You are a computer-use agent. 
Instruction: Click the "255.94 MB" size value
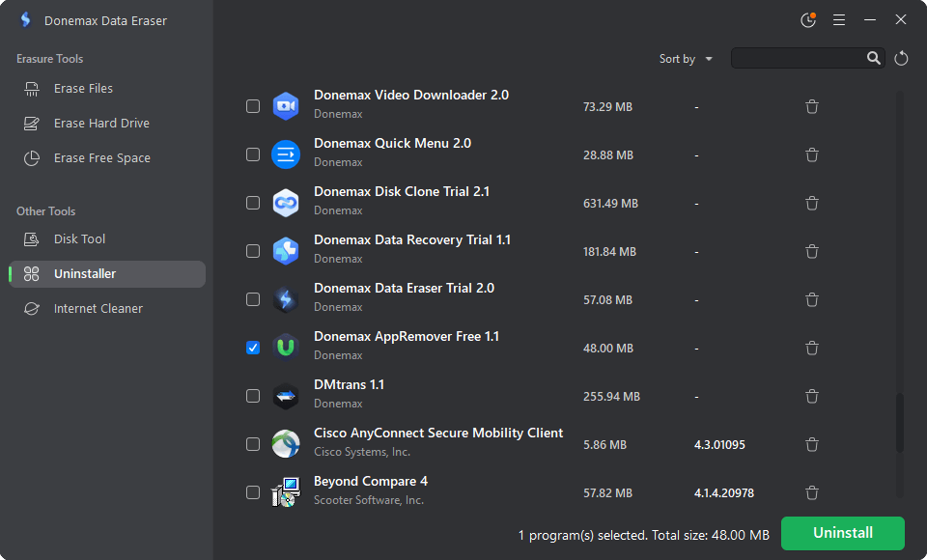click(x=611, y=396)
